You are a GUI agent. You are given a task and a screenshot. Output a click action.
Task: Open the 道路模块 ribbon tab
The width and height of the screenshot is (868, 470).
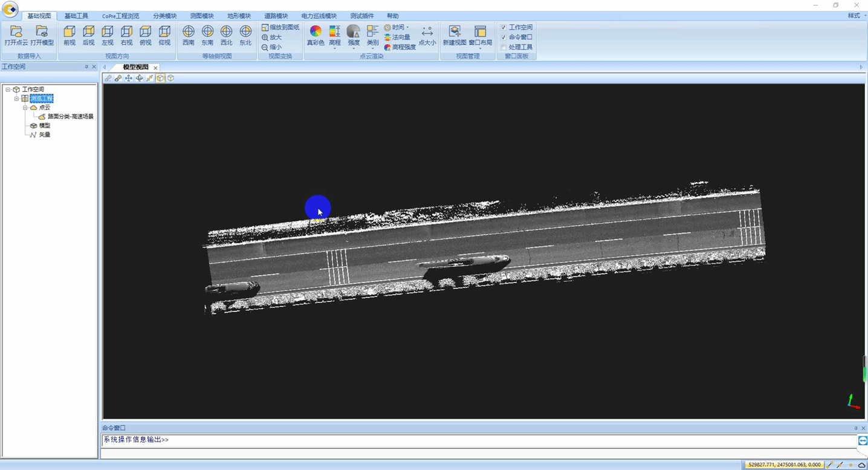click(276, 16)
